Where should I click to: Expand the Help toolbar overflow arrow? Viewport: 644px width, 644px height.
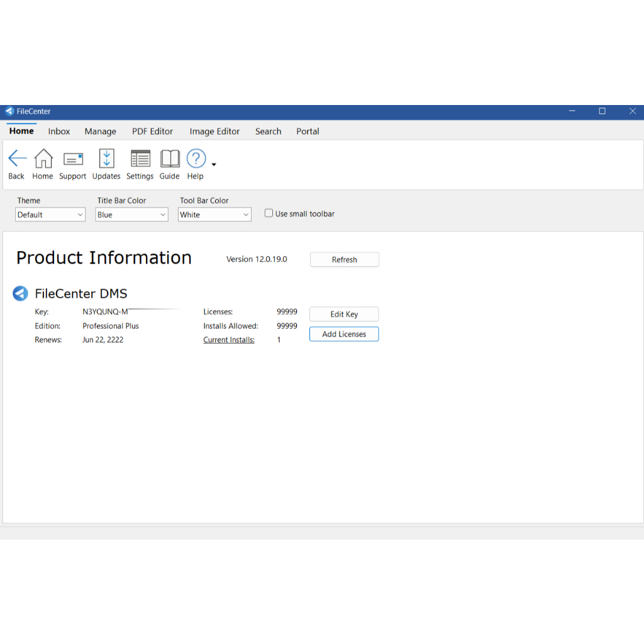pyautogui.click(x=214, y=165)
